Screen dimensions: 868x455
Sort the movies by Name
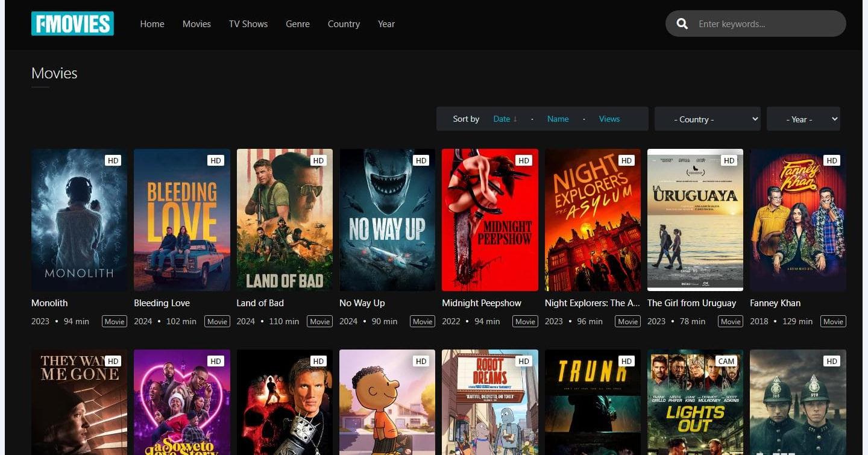click(558, 119)
